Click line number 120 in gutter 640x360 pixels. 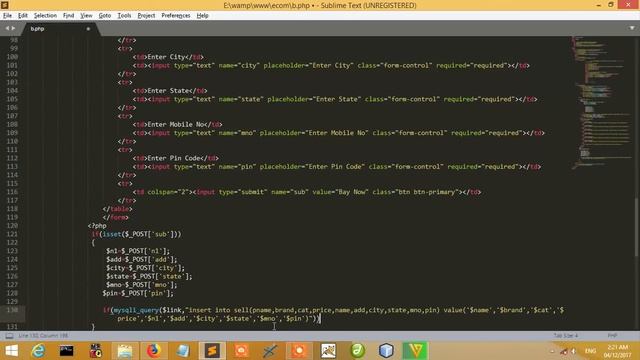pos(12,226)
